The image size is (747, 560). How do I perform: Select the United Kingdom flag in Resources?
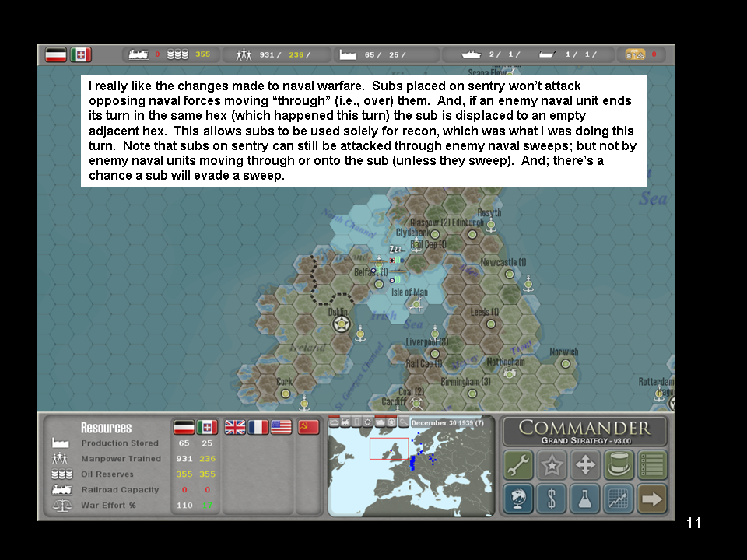tap(234, 427)
